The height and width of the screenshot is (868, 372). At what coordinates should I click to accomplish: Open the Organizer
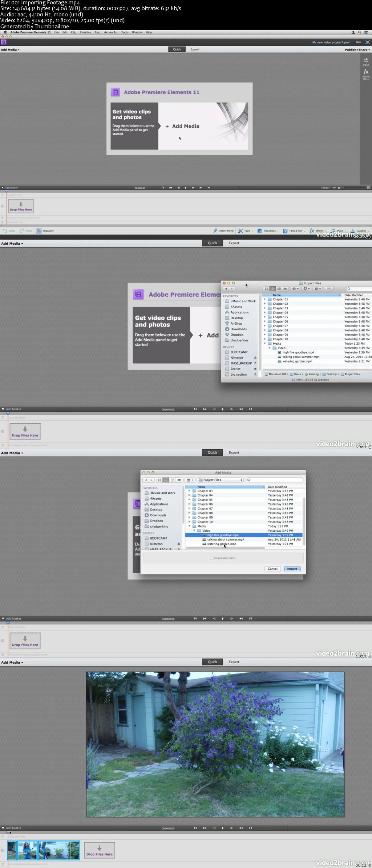click(45, 231)
